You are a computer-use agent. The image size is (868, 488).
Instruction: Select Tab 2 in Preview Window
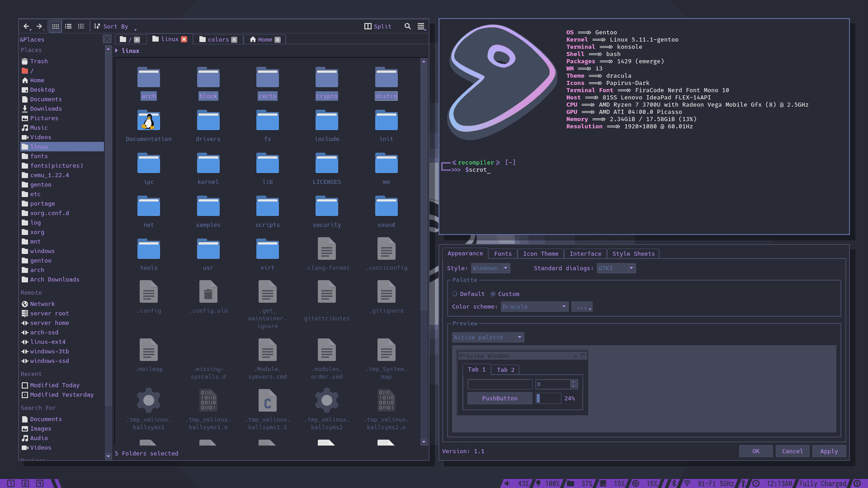[505, 370]
